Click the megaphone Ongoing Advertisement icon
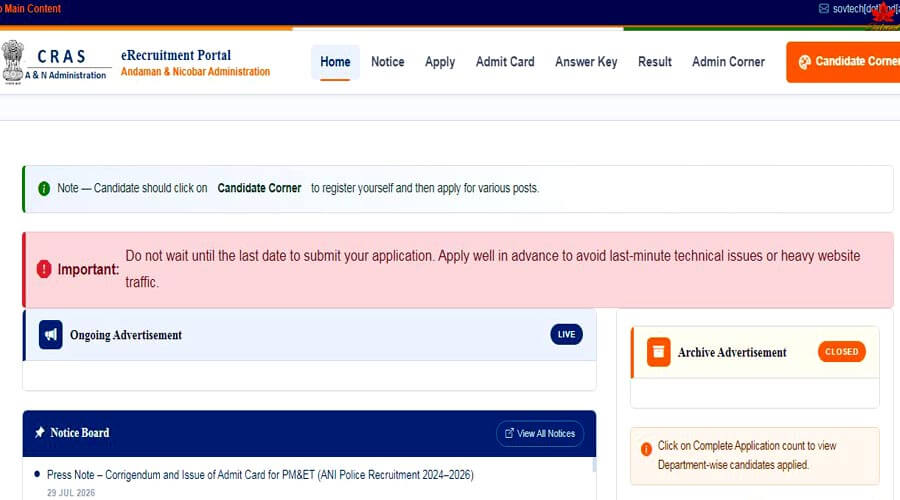900x500 pixels. pos(51,335)
